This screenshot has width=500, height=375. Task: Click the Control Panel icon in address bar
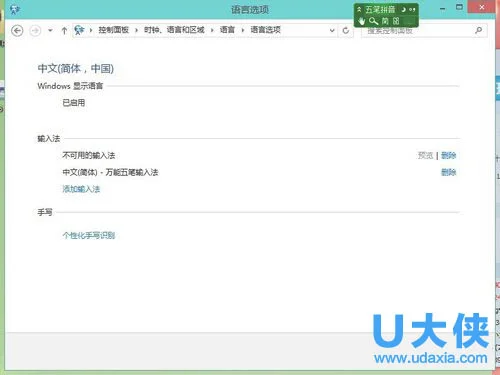coord(79,30)
